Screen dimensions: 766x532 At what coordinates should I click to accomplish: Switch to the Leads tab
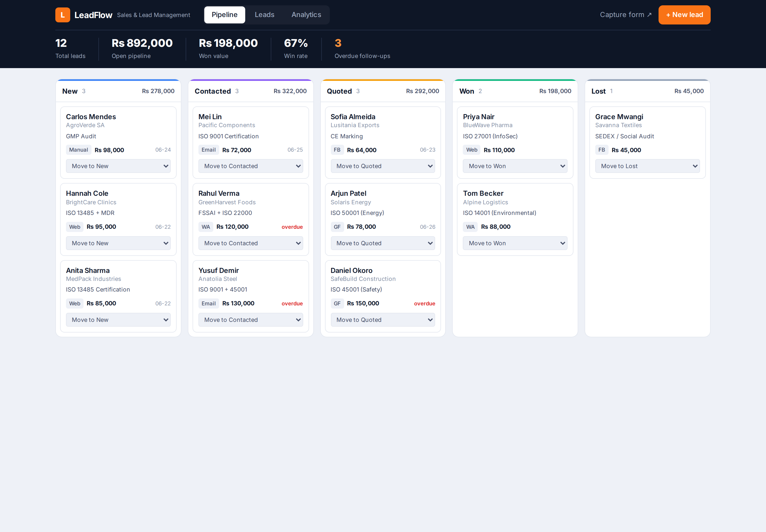click(264, 15)
